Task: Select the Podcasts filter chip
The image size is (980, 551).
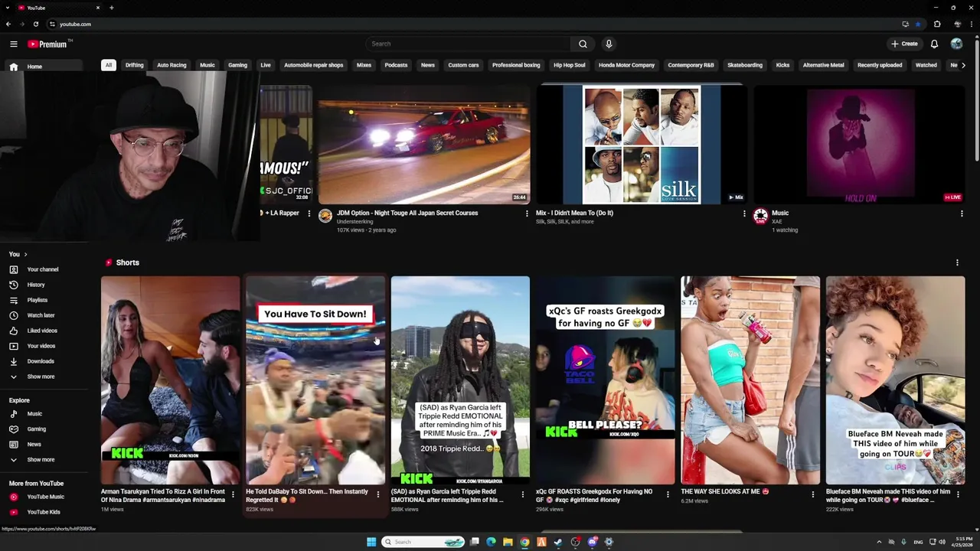Action: coord(396,65)
